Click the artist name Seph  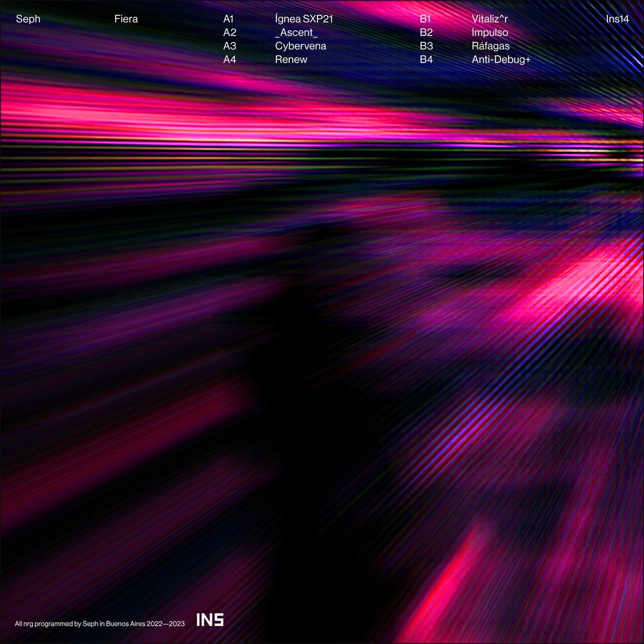(x=28, y=19)
